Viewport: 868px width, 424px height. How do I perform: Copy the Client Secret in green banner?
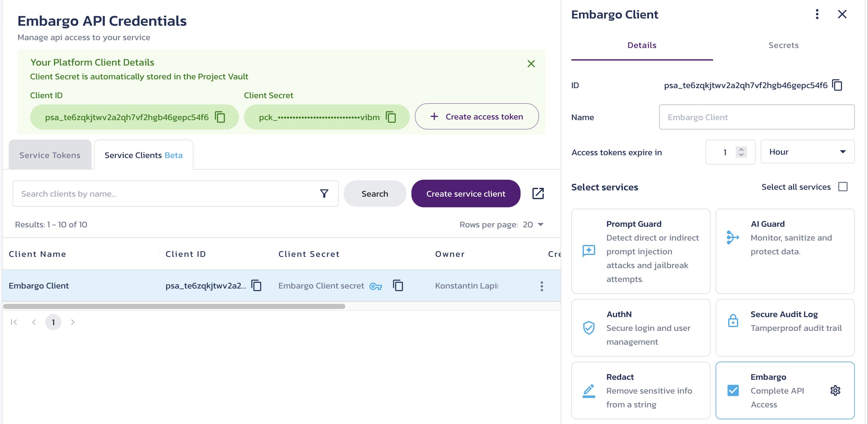(391, 117)
